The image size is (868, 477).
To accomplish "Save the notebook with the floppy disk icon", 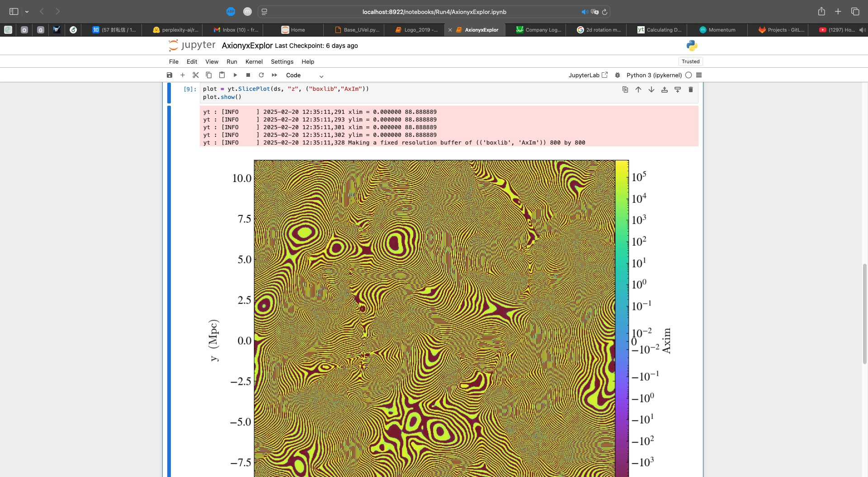I will [170, 75].
